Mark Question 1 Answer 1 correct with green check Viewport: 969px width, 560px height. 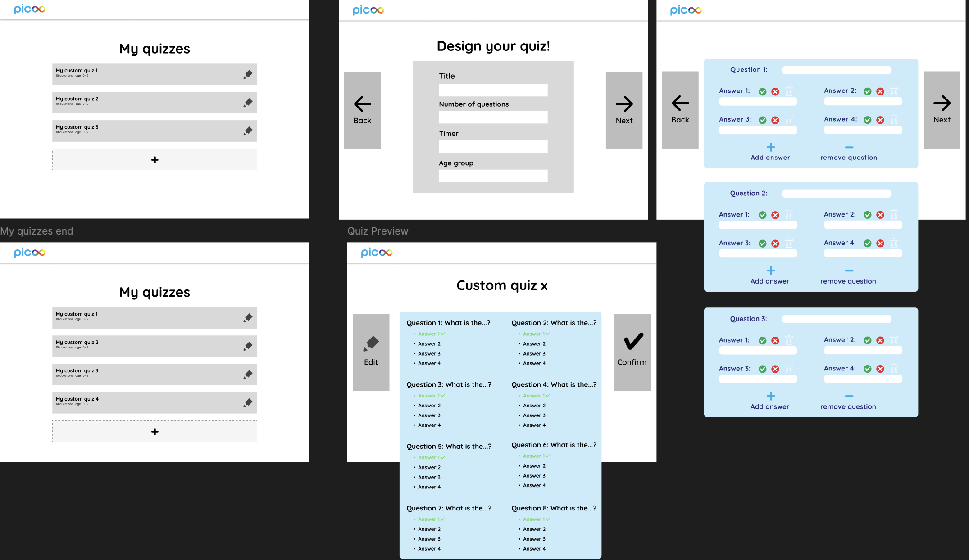pos(762,91)
